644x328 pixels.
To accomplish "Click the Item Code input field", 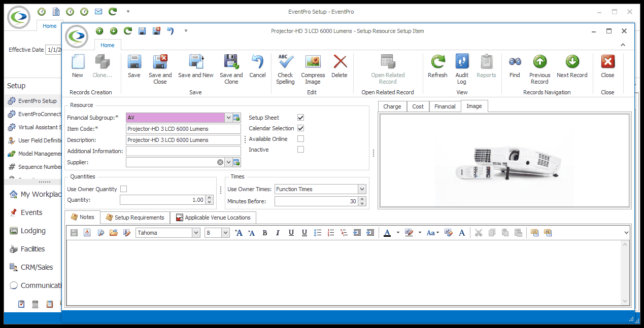I will pos(183,129).
